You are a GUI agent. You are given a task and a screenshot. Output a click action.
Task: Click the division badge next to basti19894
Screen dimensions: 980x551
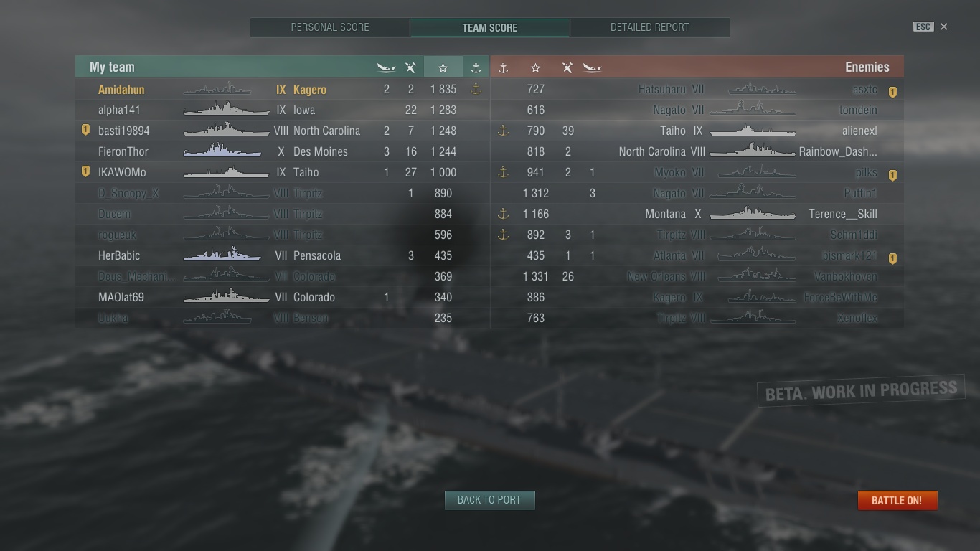pos(85,130)
